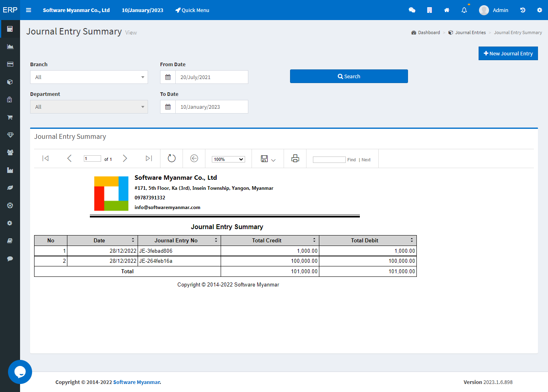
Task: Open the cube inventory sidebar module
Action: pos(10,82)
